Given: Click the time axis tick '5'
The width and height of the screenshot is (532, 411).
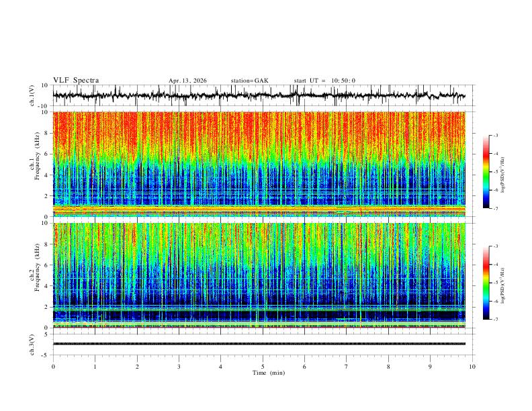Looking at the screenshot, I should click(263, 367).
